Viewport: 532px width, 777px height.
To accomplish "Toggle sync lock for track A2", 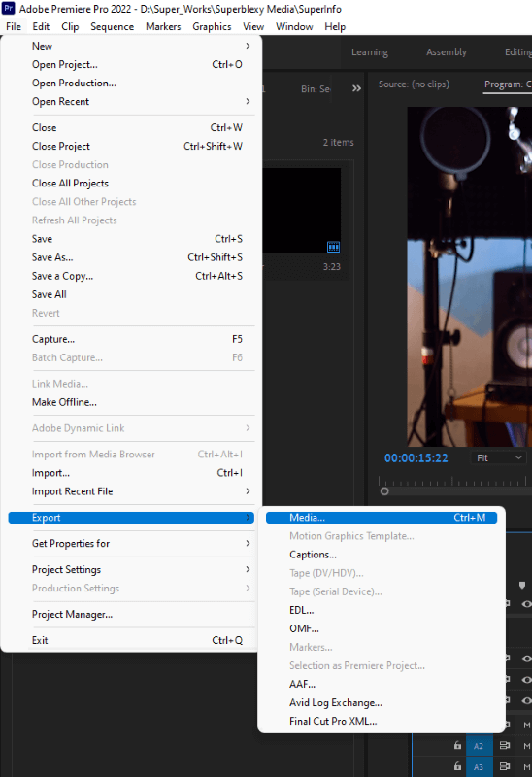I will [504, 745].
